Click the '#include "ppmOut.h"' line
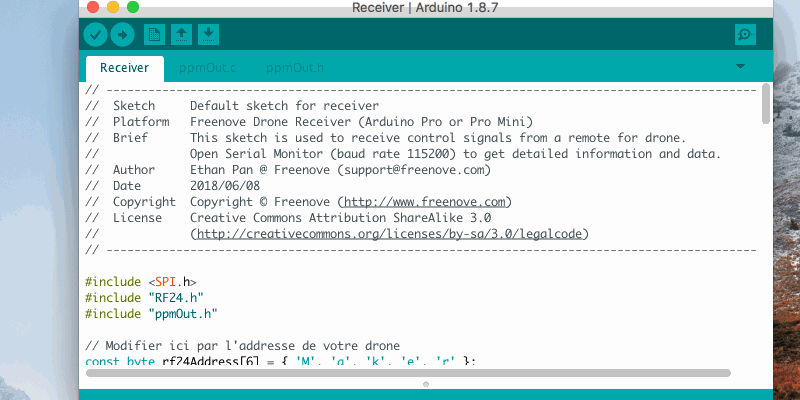 152,314
